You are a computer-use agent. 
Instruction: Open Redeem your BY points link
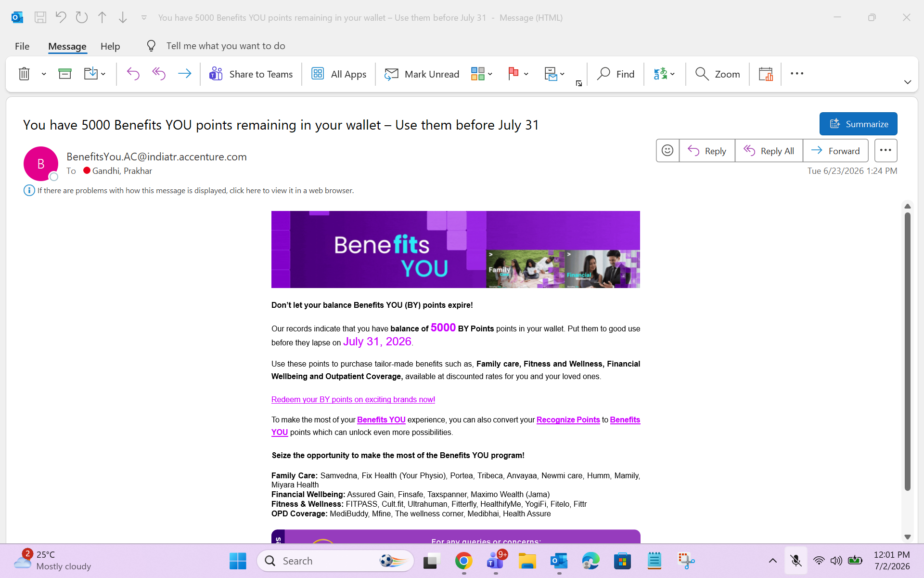[353, 400]
